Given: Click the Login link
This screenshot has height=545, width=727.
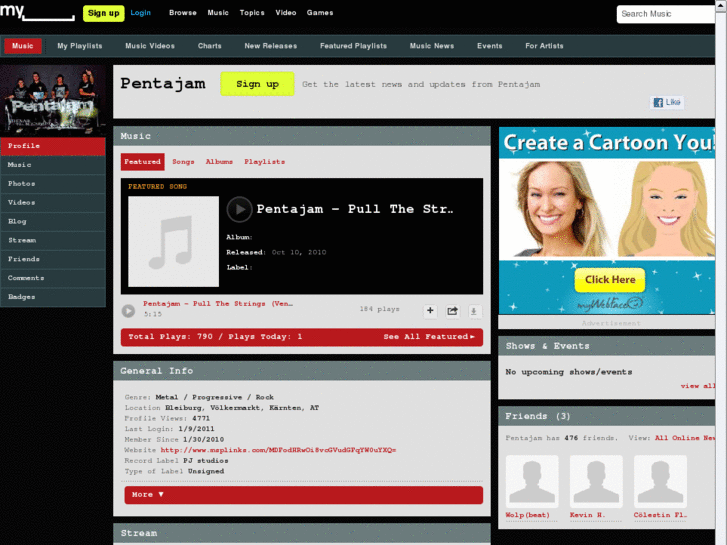Looking at the screenshot, I should coord(140,13).
